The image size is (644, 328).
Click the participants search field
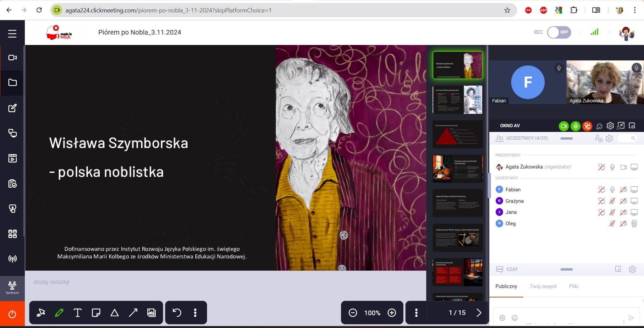click(x=627, y=138)
